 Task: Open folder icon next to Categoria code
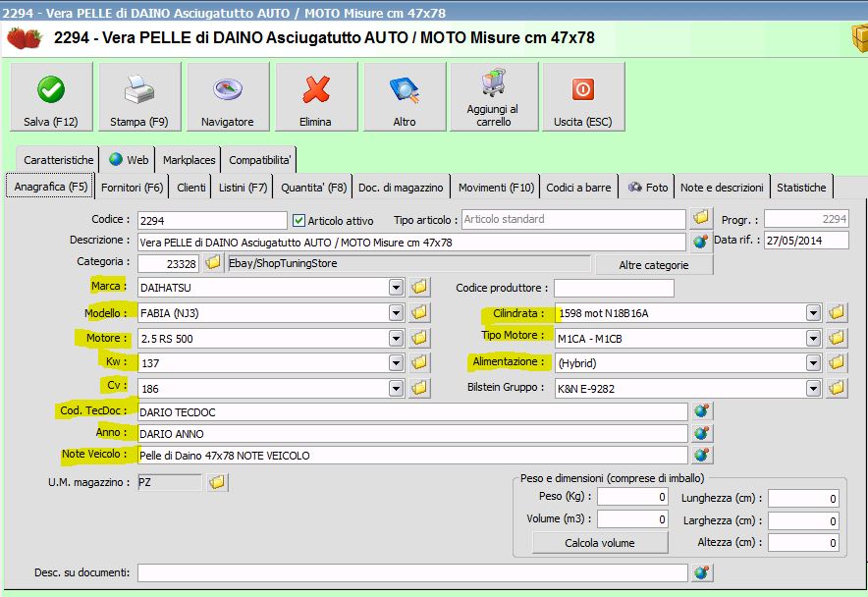pyautogui.click(x=212, y=262)
